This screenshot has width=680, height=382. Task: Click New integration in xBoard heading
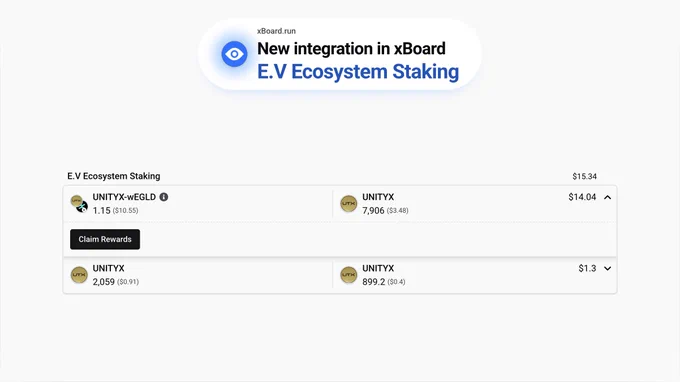351,49
